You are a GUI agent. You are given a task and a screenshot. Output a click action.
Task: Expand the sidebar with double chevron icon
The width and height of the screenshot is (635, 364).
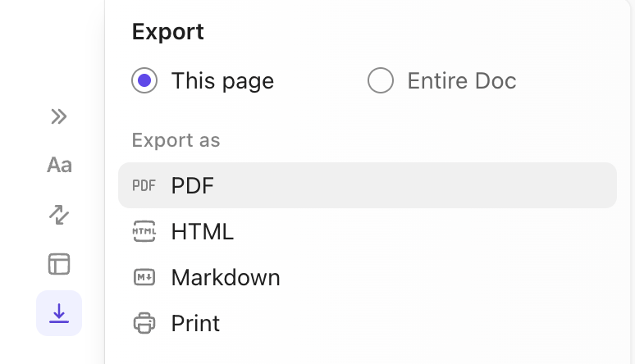58,116
